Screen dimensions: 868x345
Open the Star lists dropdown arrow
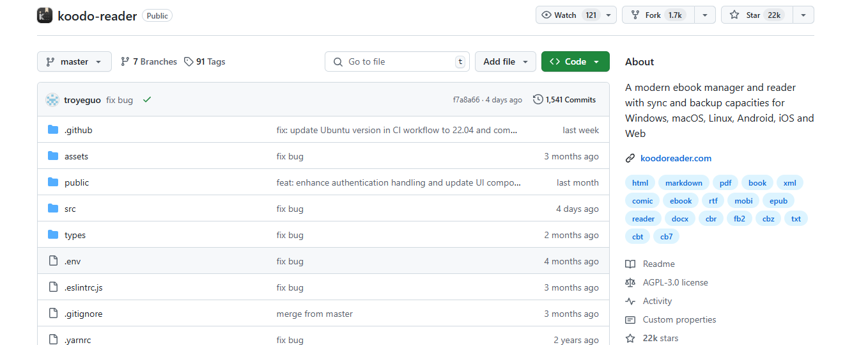click(803, 15)
